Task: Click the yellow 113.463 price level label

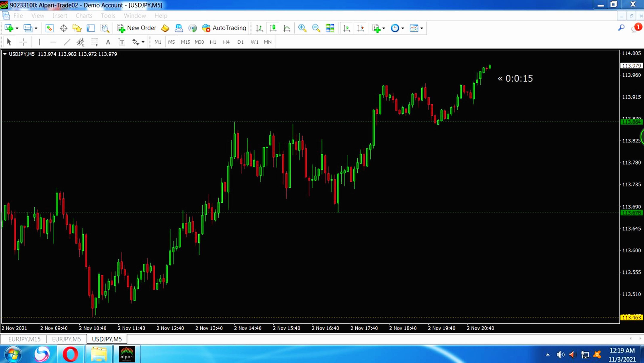Action: click(632, 317)
